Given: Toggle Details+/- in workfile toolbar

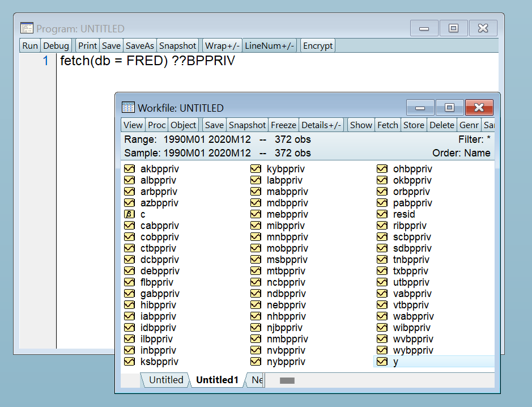Looking at the screenshot, I should click(x=321, y=125).
